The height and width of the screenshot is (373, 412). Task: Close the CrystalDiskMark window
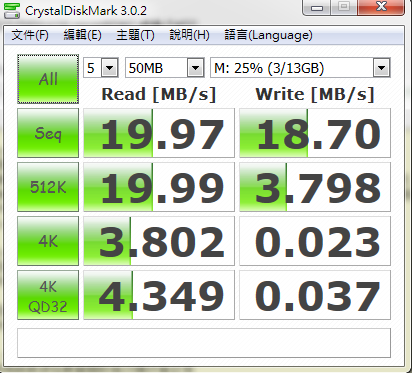click(x=381, y=7)
